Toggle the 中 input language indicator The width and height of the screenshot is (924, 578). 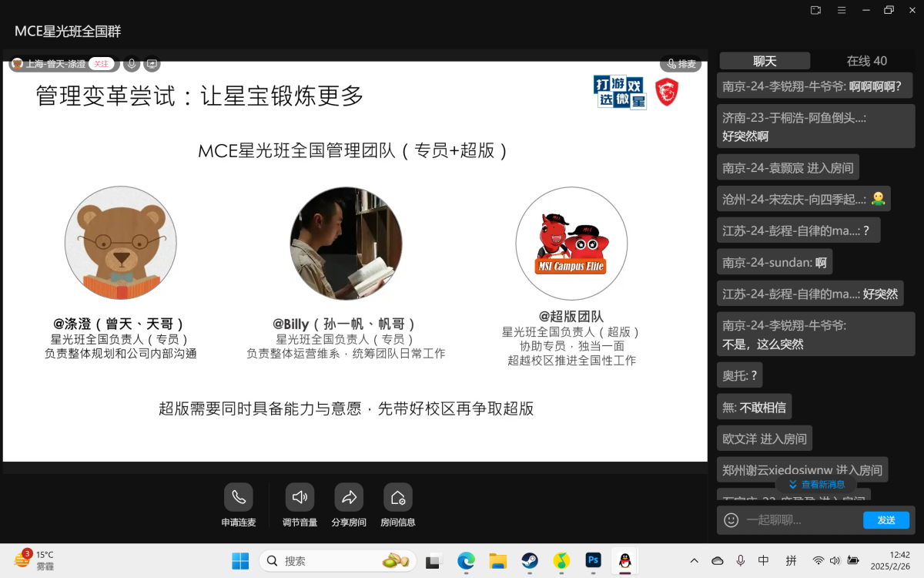(763, 561)
